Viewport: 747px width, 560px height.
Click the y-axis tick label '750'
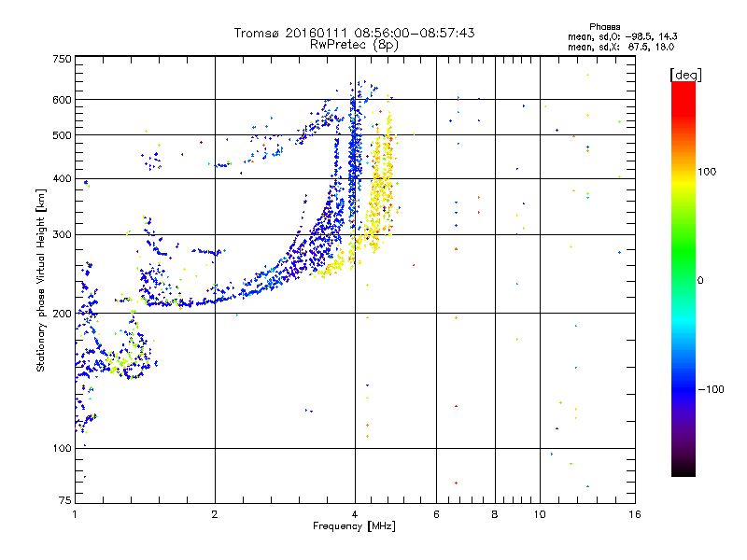(x=62, y=59)
